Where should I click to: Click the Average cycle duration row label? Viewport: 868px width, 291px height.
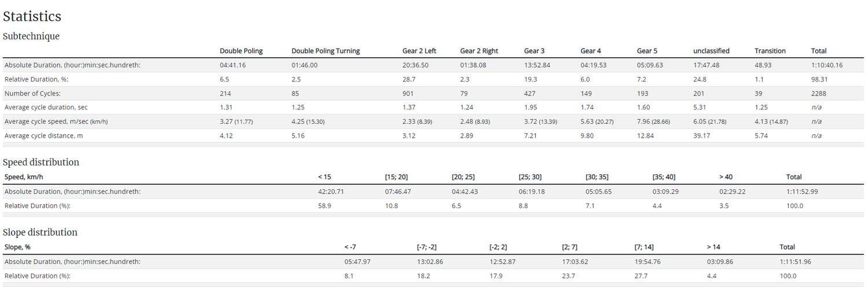pos(46,107)
